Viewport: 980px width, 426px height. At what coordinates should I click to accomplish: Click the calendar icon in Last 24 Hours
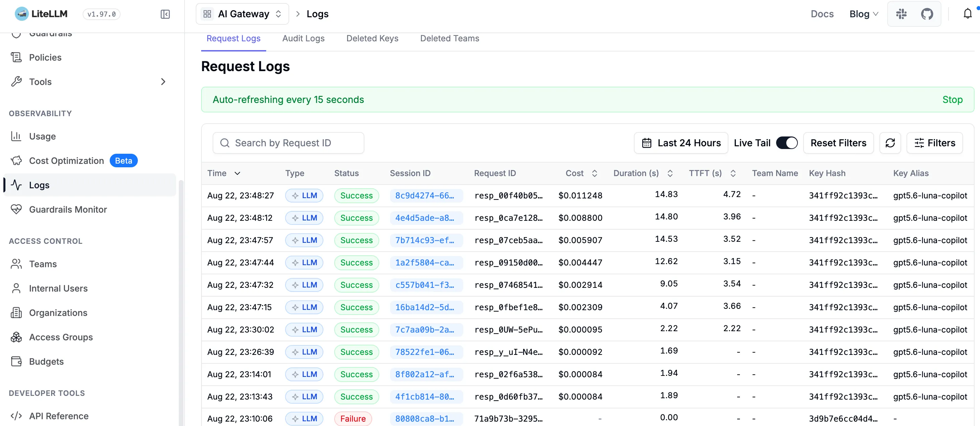click(647, 143)
